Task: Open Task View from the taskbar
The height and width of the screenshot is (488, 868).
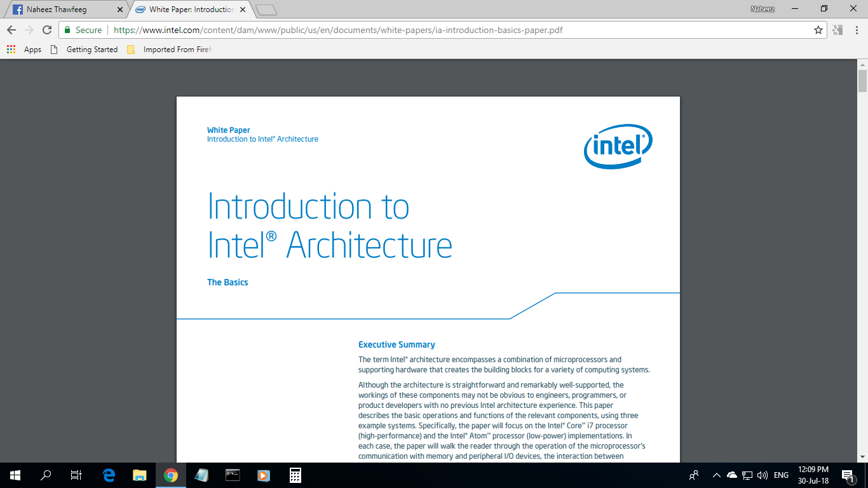Action: click(76, 475)
